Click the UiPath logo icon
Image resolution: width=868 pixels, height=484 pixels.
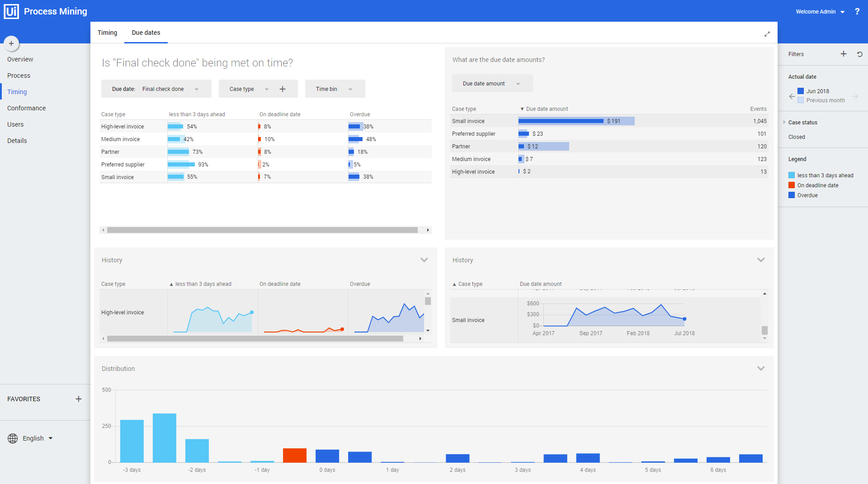click(11, 11)
